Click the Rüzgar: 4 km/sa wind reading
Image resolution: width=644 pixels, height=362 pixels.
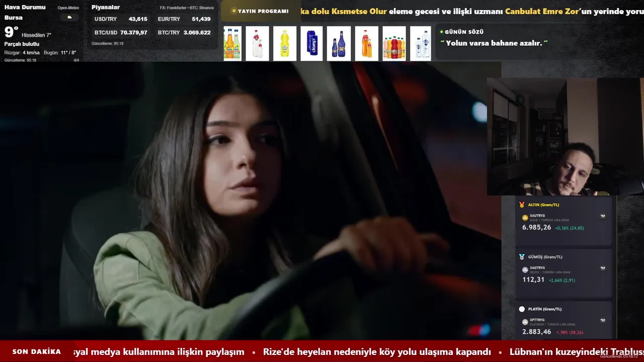(22, 53)
